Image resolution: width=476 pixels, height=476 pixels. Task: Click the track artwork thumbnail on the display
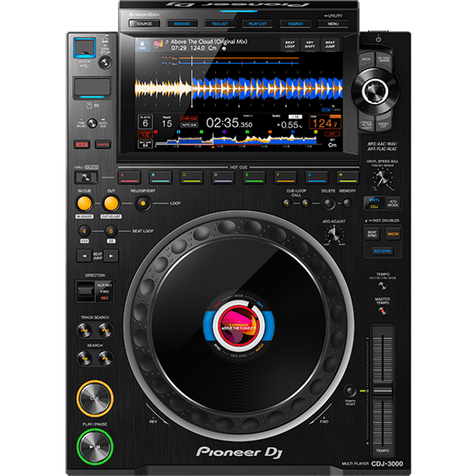point(157,45)
